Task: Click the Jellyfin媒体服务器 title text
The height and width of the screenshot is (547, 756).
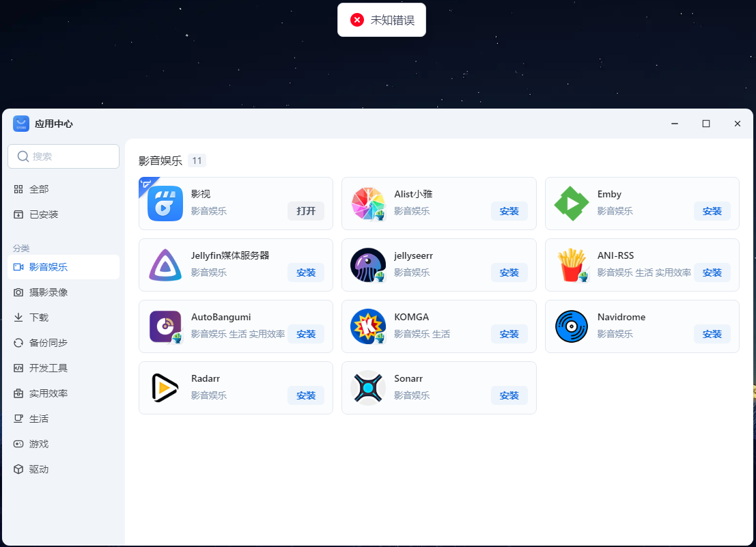Action: [x=230, y=255]
